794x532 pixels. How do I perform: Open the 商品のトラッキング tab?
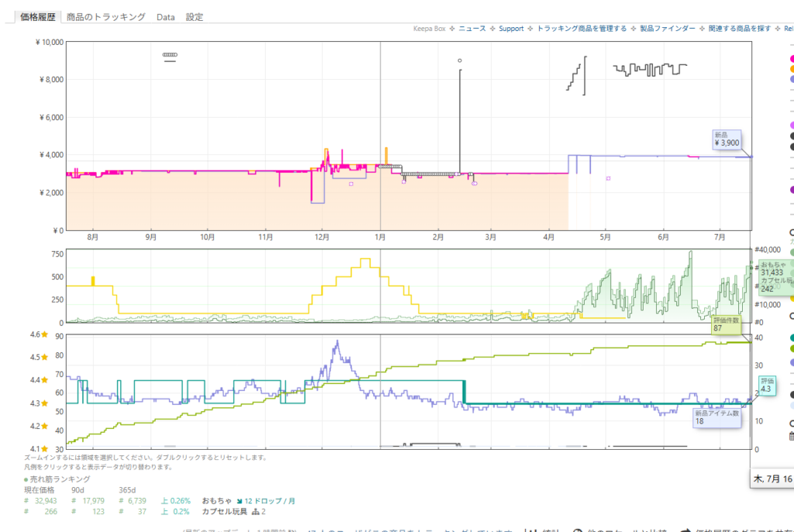pyautogui.click(x=105, y=17)
